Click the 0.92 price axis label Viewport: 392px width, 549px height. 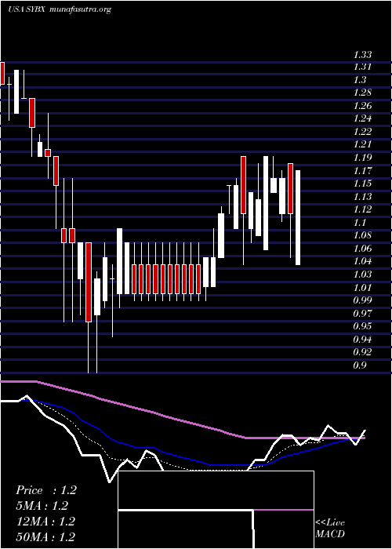pyautogui.click(x=362, y=352)
